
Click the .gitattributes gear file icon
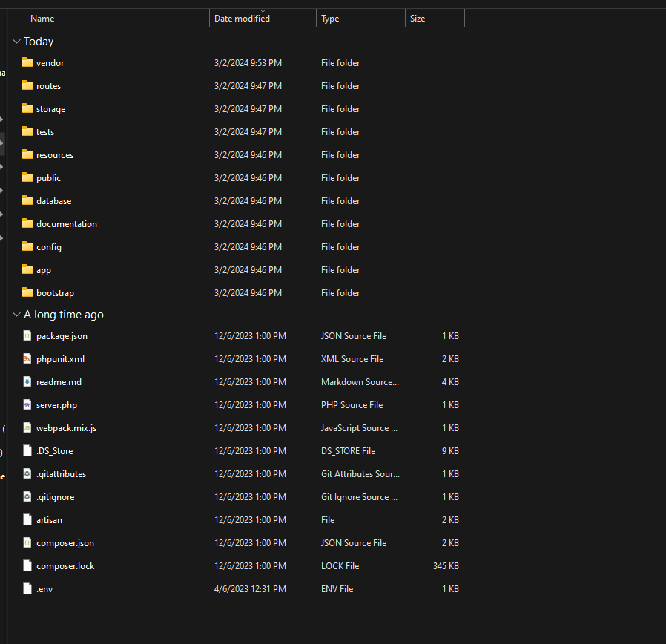[27, 473]
